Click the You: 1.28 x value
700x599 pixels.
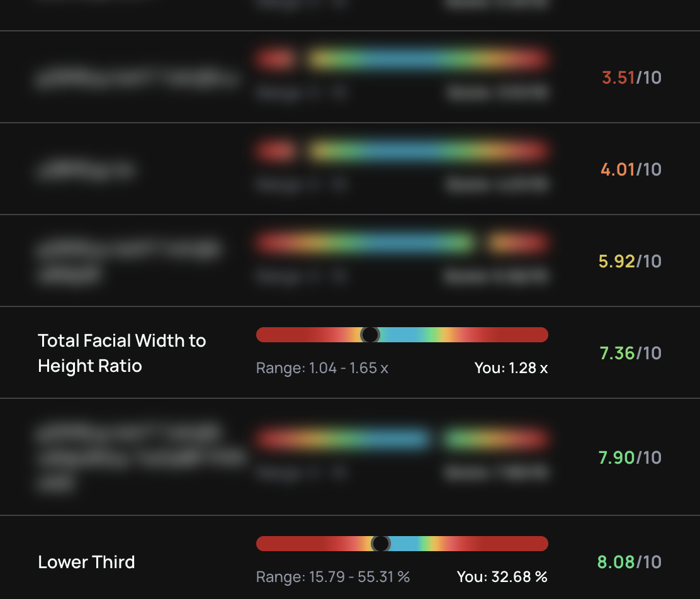pos(511,368)
